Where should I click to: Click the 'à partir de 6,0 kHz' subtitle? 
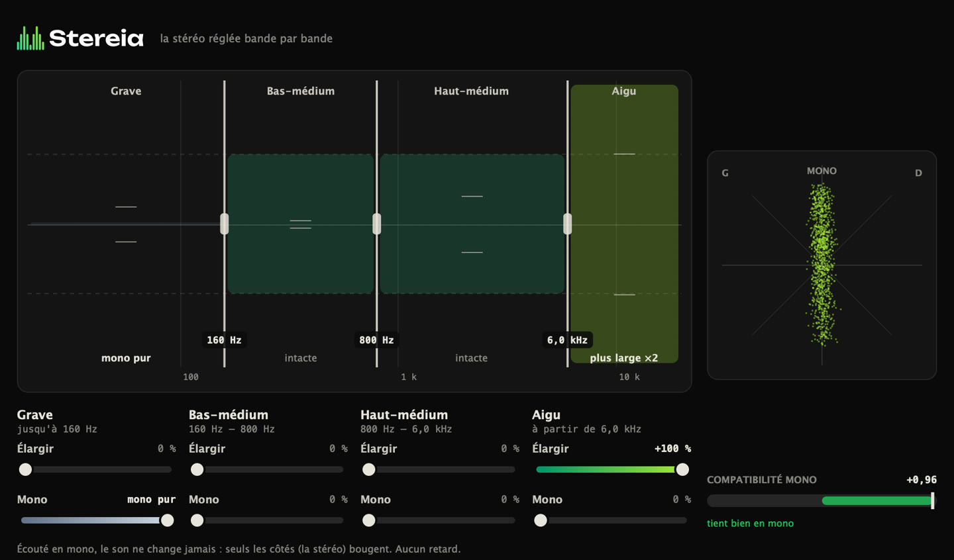click(586, 429)
